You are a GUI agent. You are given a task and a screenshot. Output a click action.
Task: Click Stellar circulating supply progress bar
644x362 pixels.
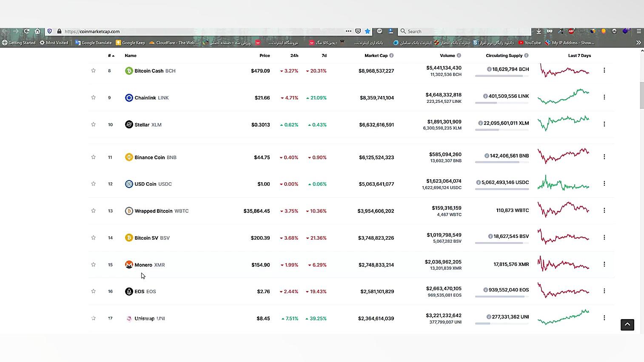502,130
